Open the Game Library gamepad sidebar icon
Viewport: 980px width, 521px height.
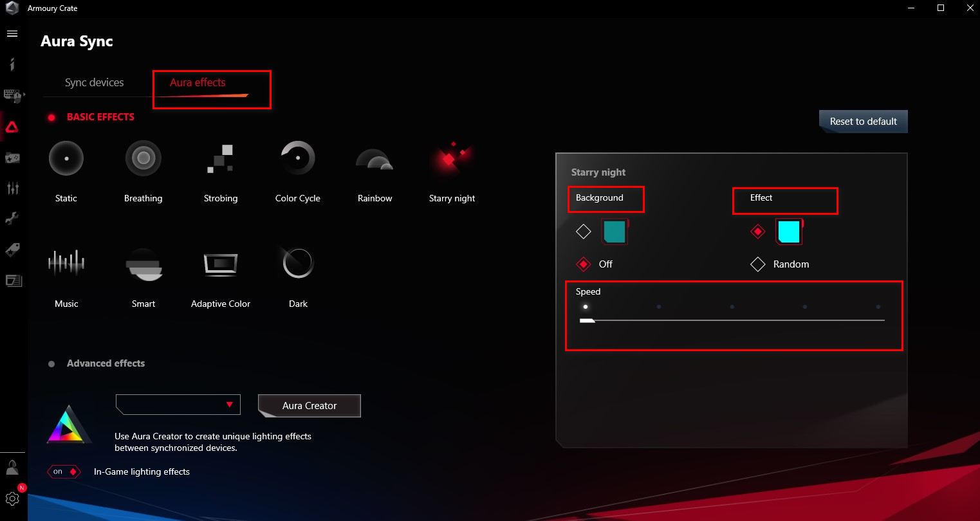pos(12,158)
